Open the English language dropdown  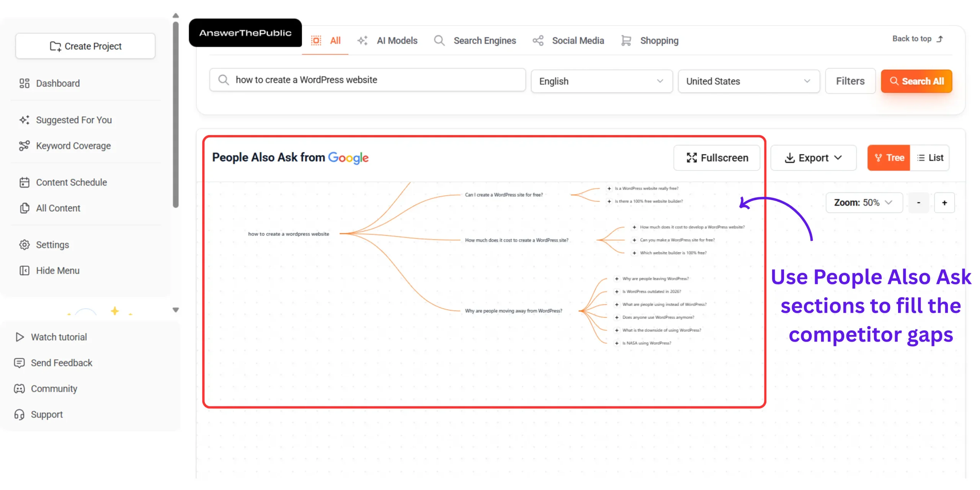point(602,81)
